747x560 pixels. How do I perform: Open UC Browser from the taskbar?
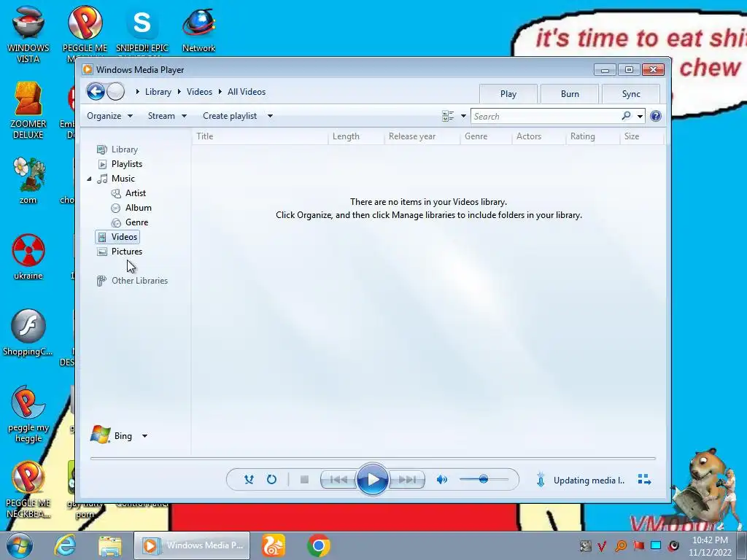(274, 545)
